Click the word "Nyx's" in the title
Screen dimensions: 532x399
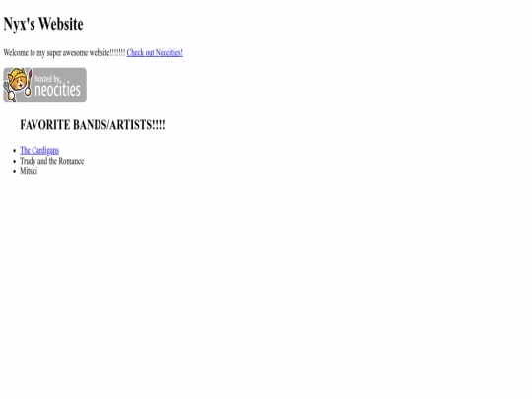coord(19,24)
